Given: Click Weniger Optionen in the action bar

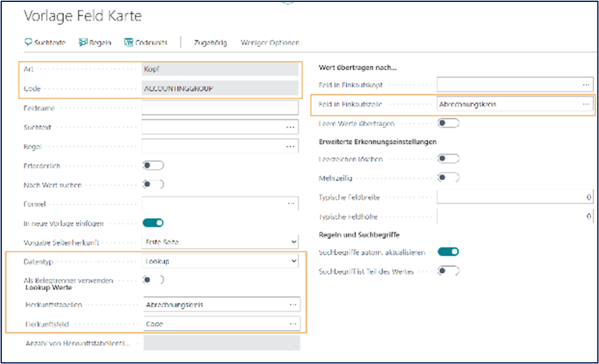Looking at the screenshot, I should pyautogui.click(x=270, y=43).
